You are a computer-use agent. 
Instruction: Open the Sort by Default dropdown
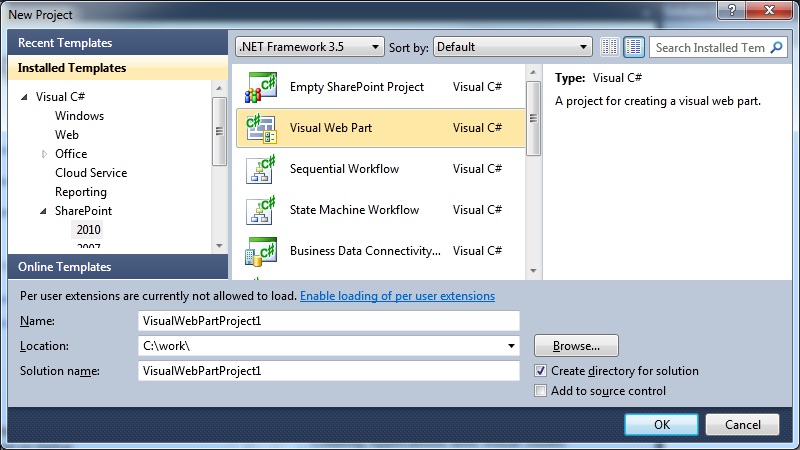coord(512,47)
